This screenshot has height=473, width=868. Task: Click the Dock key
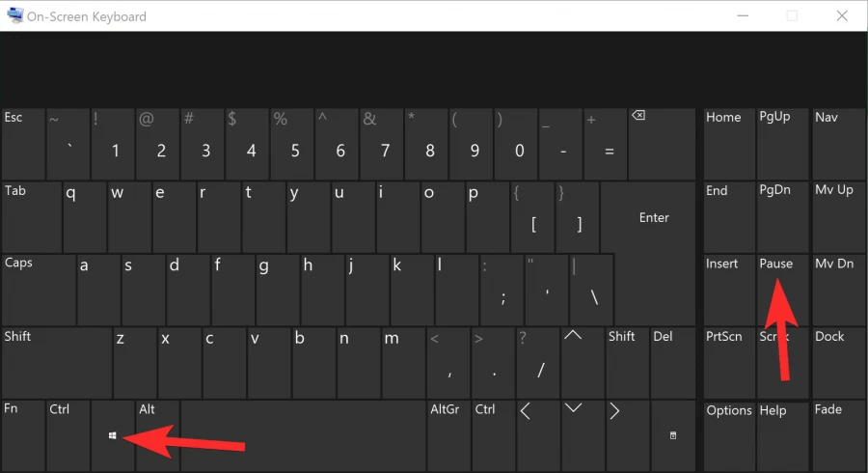pos(837,361)
